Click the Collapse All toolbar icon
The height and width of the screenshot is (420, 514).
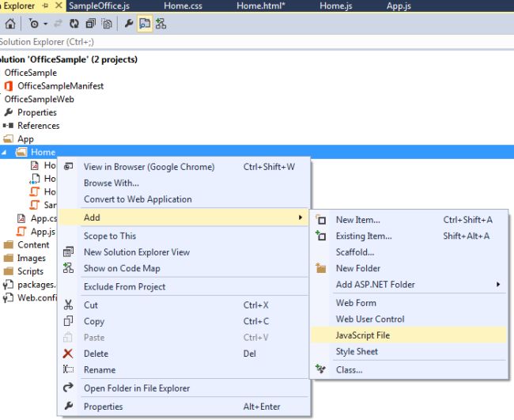(x=90, y=24)
